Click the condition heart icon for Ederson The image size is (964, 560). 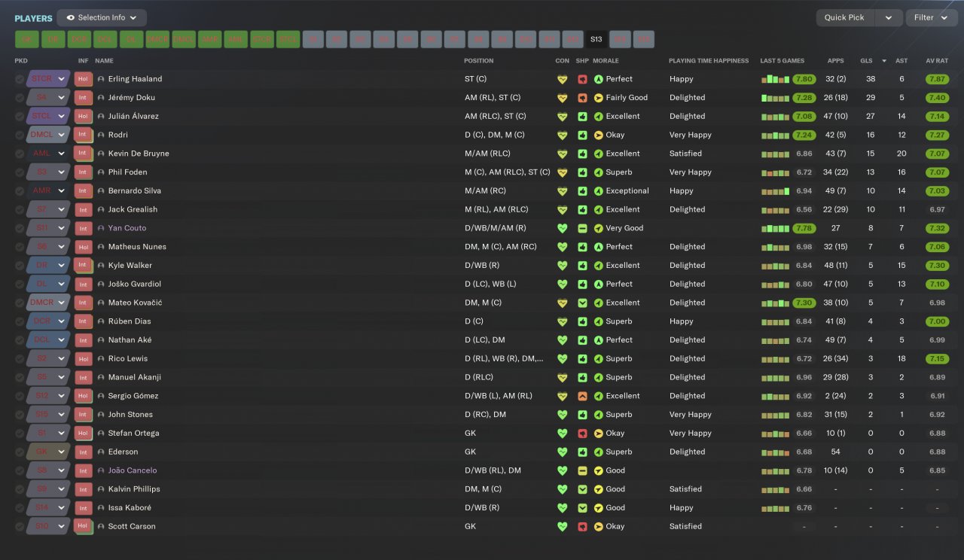(x=562, y=452)
